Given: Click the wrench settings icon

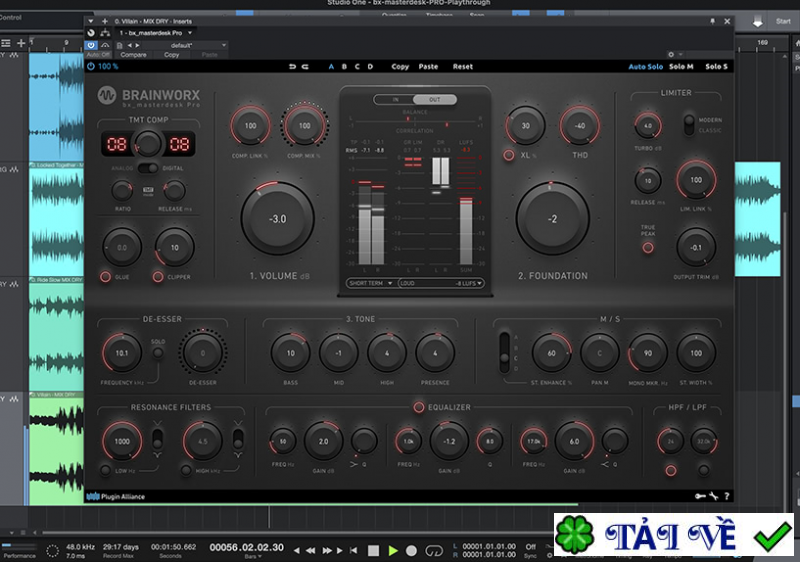Looking at the screenshot, I should [x=713, y=496].
